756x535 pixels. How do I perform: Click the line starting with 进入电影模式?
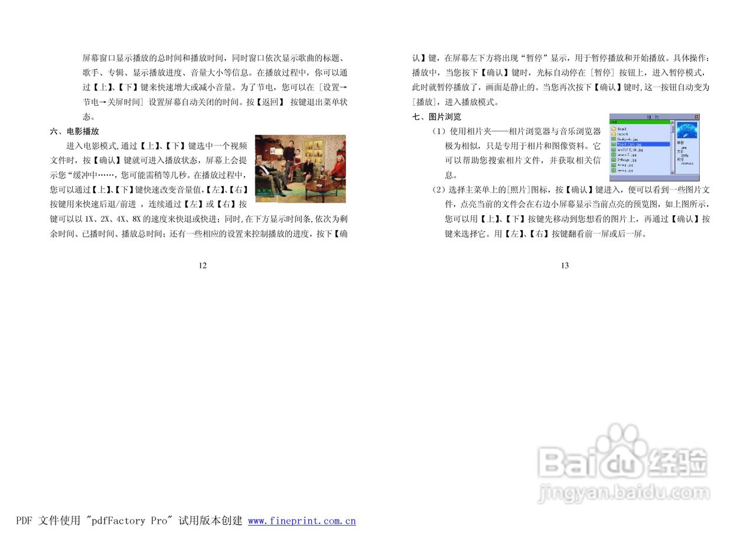coord(156,145)
